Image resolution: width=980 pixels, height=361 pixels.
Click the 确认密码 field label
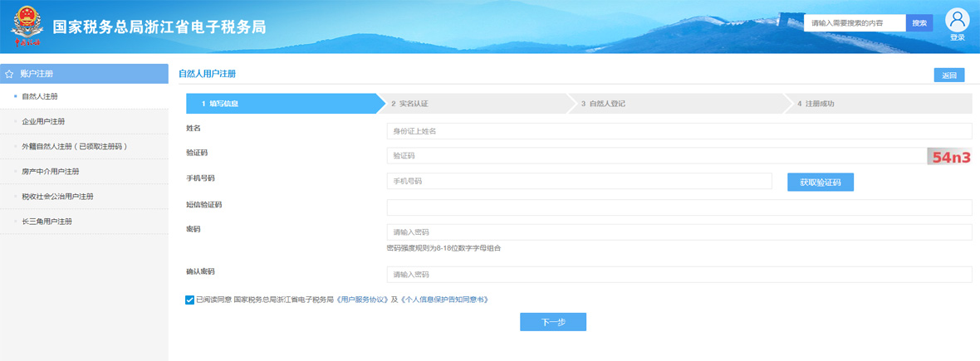(x=200, y=271)
